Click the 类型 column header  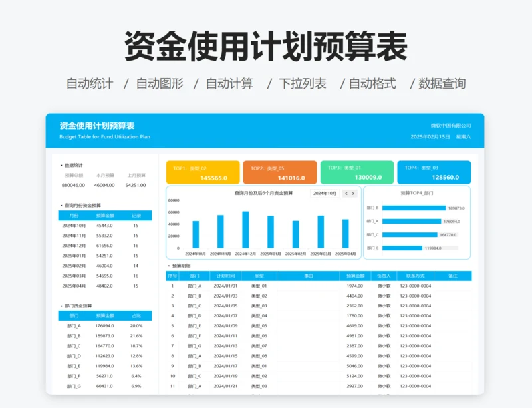click(259, 276)
